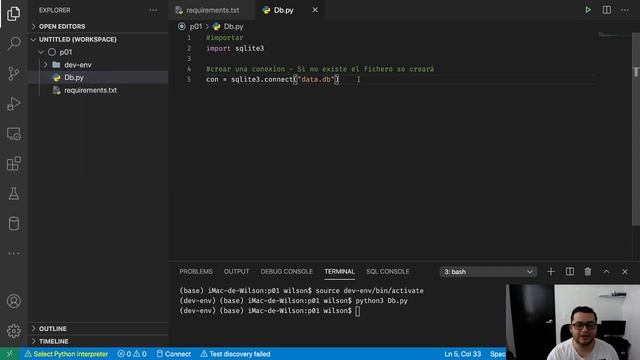Viewport: 640px width, 360px height.
Task: Click Test discovery failed status item
Action: [x=235, y=354]
